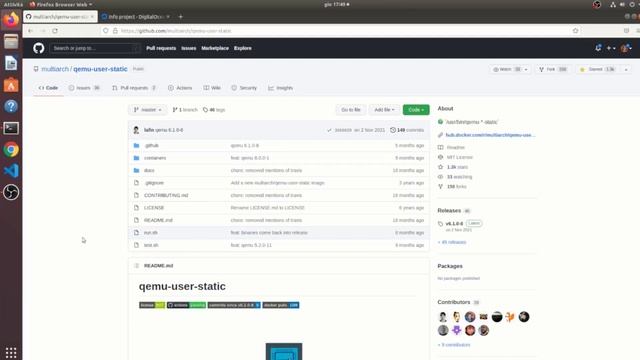This screenshot has width=640, height=360.
Task: Open the .gitignore file
Action: [x=154, y=183]
